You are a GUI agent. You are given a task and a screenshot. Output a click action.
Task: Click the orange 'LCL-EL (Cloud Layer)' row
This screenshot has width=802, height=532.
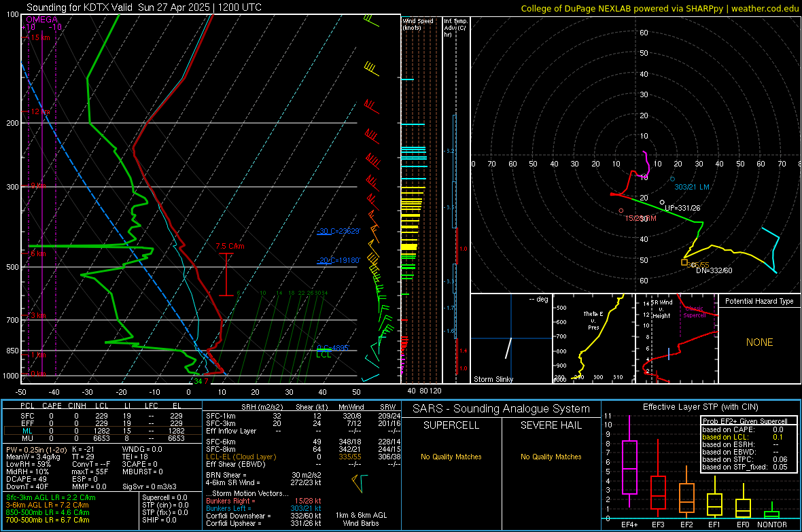302,457
